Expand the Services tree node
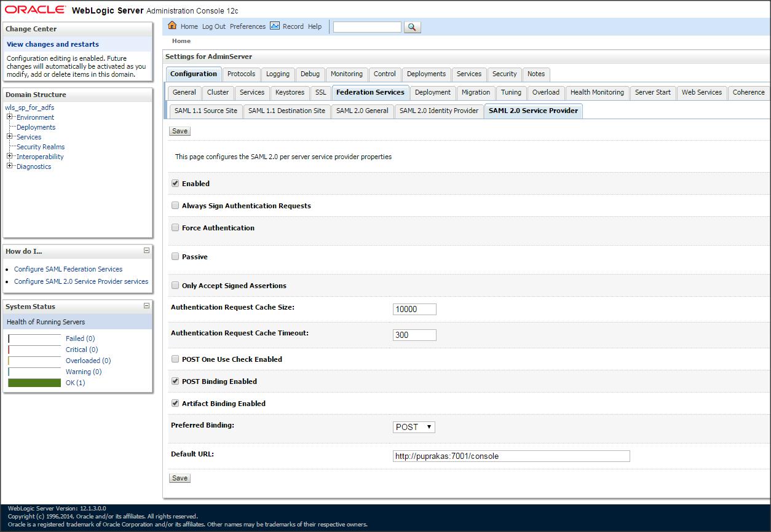This screenshot has width=771, height=532. click(x=10, y=136)
